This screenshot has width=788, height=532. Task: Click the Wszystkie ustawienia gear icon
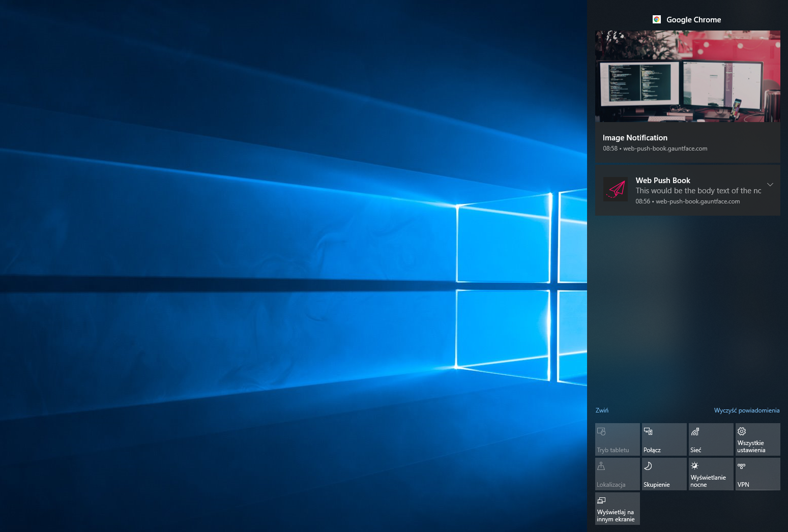pos(742,431)
